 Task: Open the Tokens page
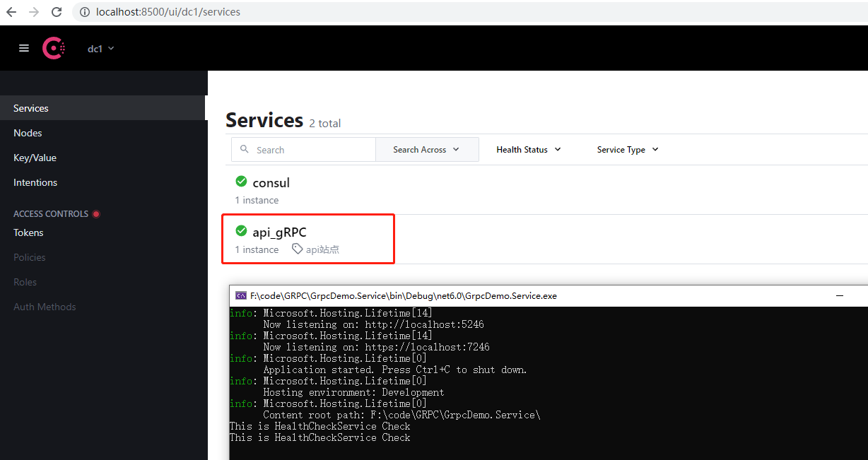click(28, 232)
